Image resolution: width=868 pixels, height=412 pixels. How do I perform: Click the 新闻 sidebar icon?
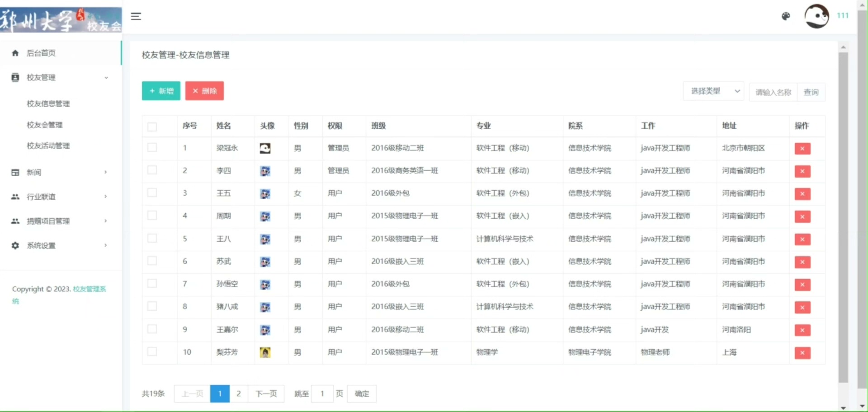click(15, 173)
